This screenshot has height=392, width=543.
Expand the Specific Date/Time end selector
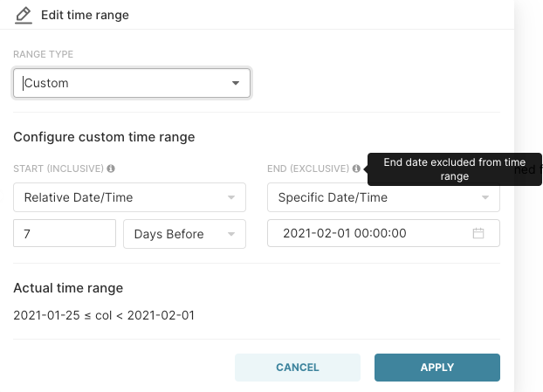tap(383, 197)
